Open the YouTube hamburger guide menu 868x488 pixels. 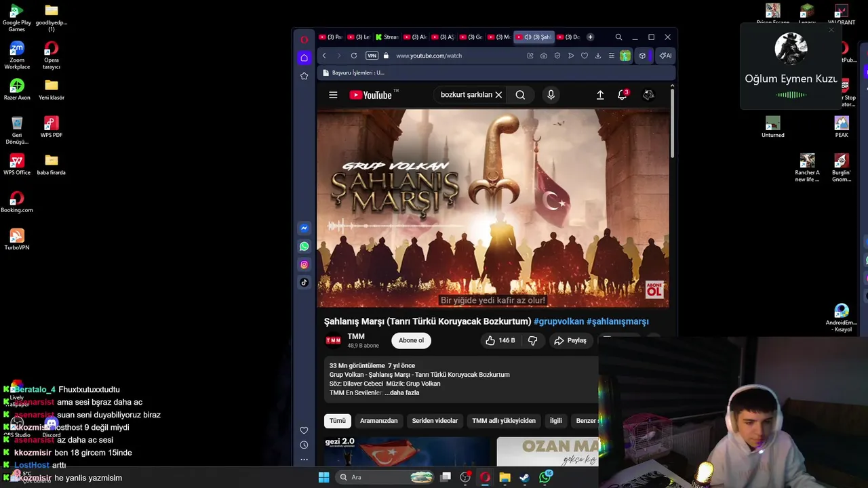tap(333, 95)
